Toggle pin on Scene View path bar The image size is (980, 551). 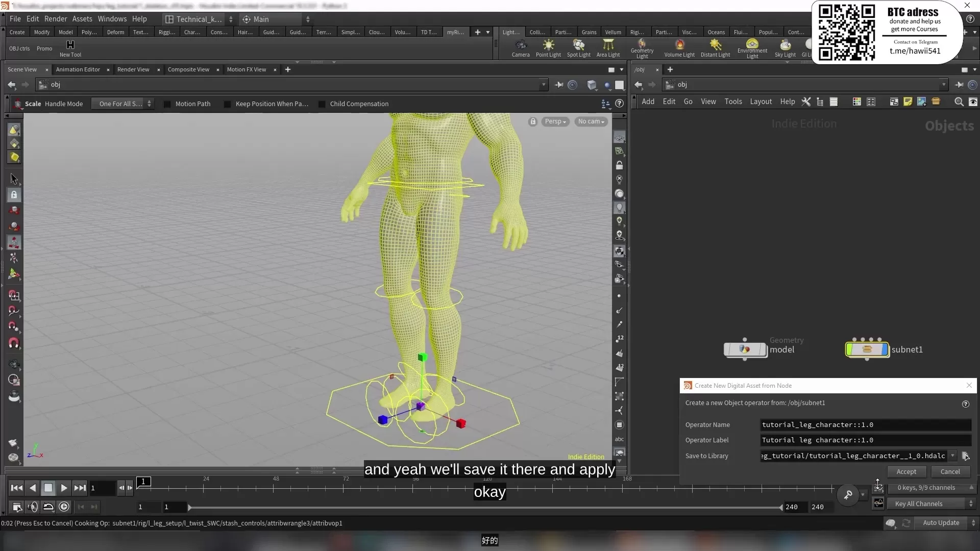559,85
